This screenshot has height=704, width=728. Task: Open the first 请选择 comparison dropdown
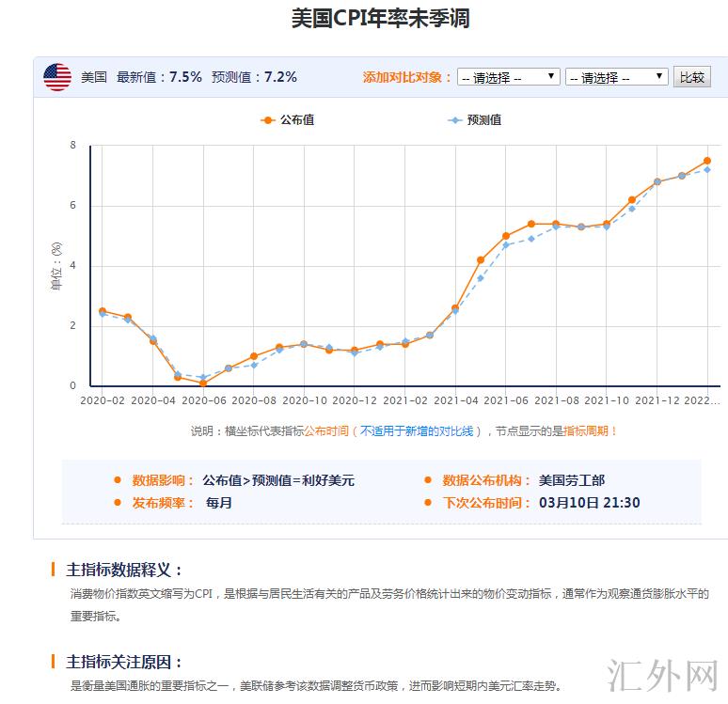[x=509, y=77]
